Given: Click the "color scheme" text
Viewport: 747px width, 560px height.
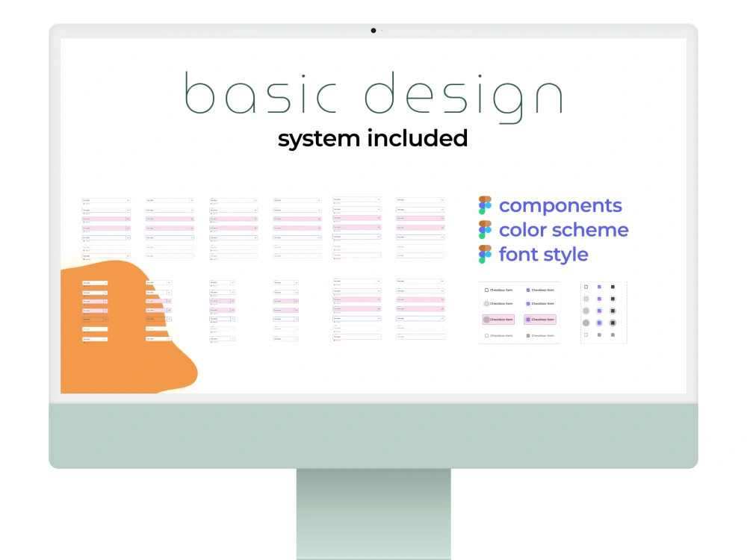Looking at the screenshot, I should point(563,230).
